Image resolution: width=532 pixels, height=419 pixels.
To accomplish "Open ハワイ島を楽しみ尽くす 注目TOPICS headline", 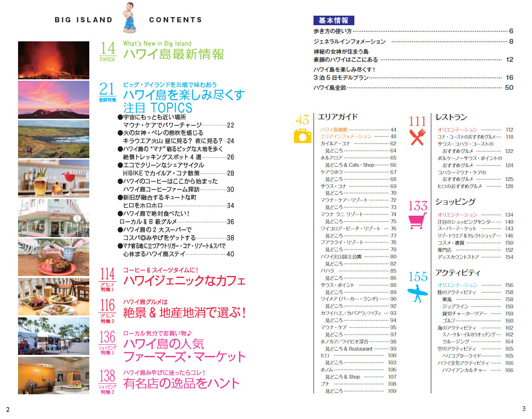I will coord(184,101).
